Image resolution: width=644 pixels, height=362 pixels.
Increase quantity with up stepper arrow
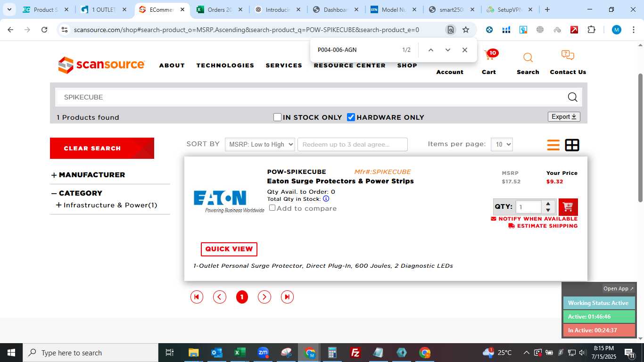[x=548, y=204]
